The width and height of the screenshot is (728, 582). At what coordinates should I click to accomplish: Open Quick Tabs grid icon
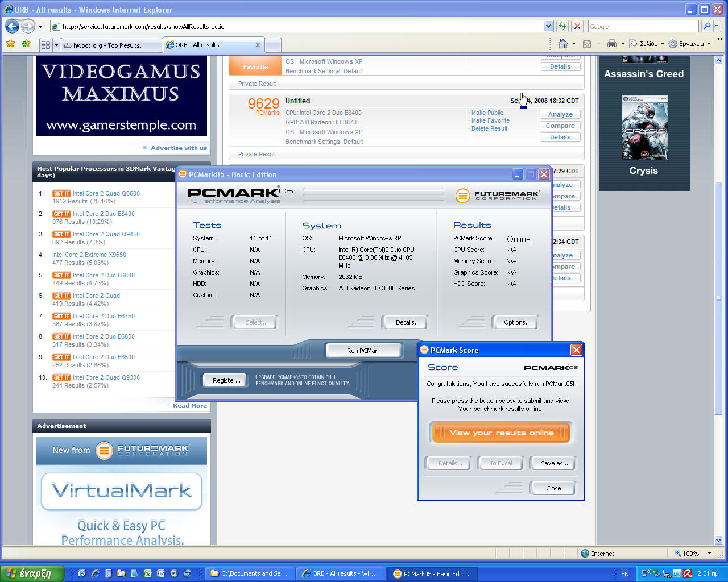(x=46, y=45)
